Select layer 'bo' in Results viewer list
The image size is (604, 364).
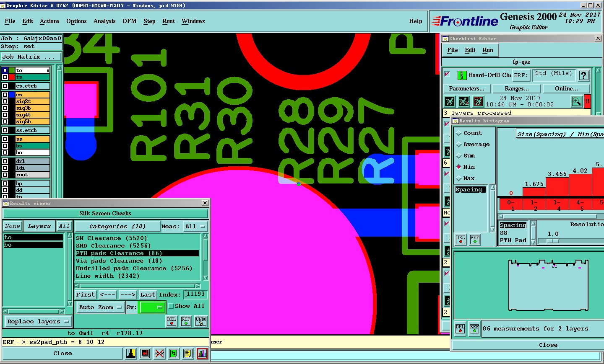(x=34, y=245)
